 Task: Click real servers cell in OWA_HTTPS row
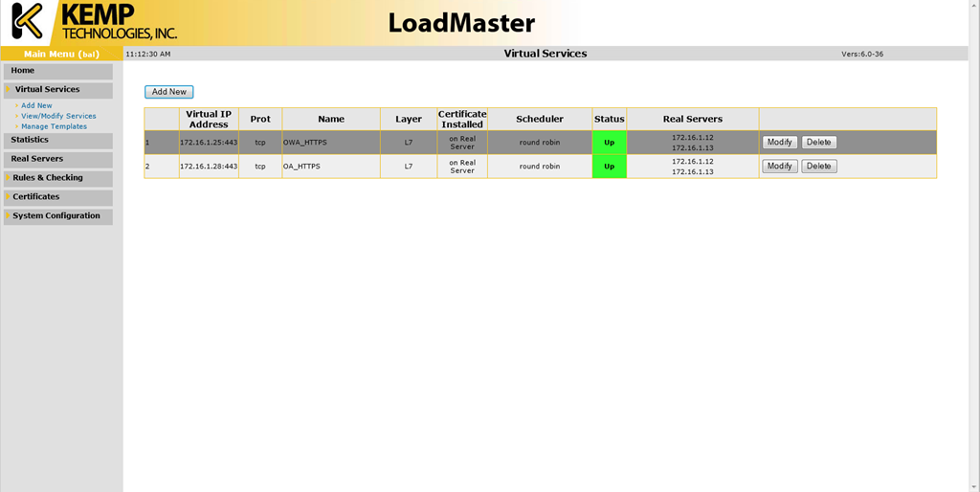tap(693, 143)
